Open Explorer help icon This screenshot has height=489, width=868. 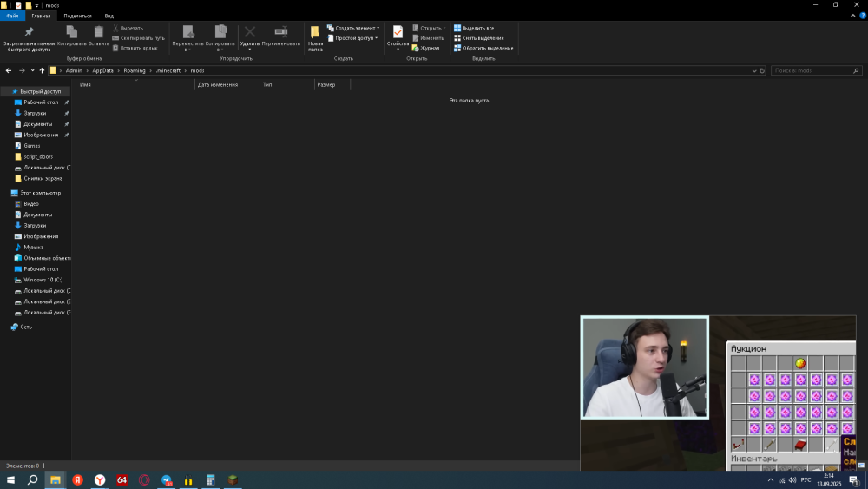click(x=863, y=16)
